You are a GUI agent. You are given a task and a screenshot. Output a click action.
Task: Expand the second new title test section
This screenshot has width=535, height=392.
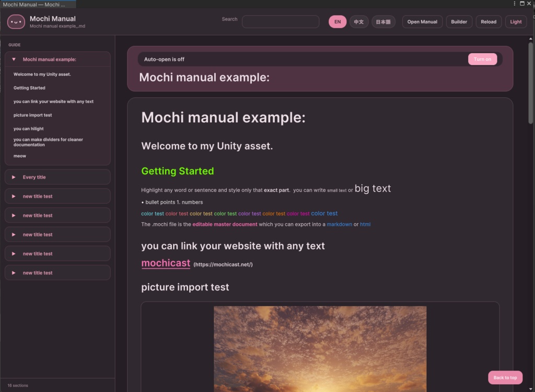[57, 215]
